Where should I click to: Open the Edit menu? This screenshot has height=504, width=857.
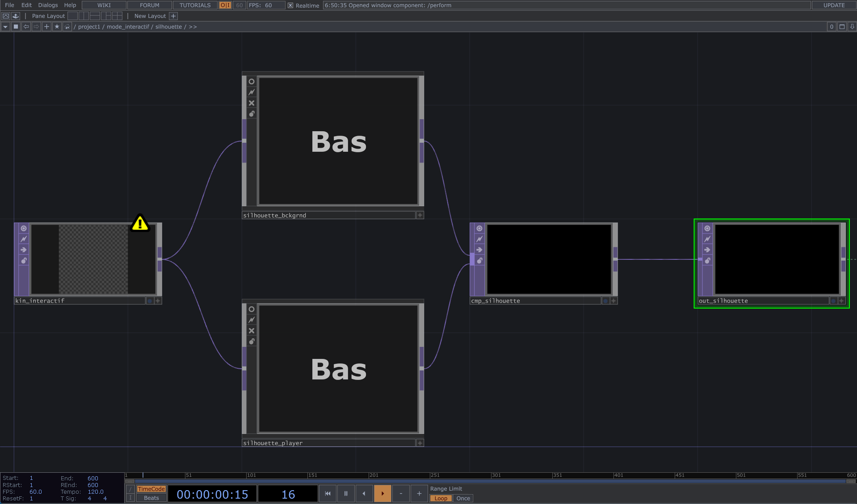[x=26, y=5]
